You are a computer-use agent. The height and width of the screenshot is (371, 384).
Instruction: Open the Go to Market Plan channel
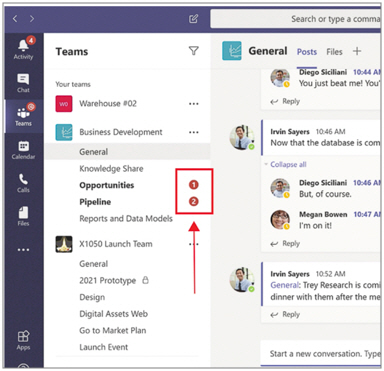pos(113,331)
